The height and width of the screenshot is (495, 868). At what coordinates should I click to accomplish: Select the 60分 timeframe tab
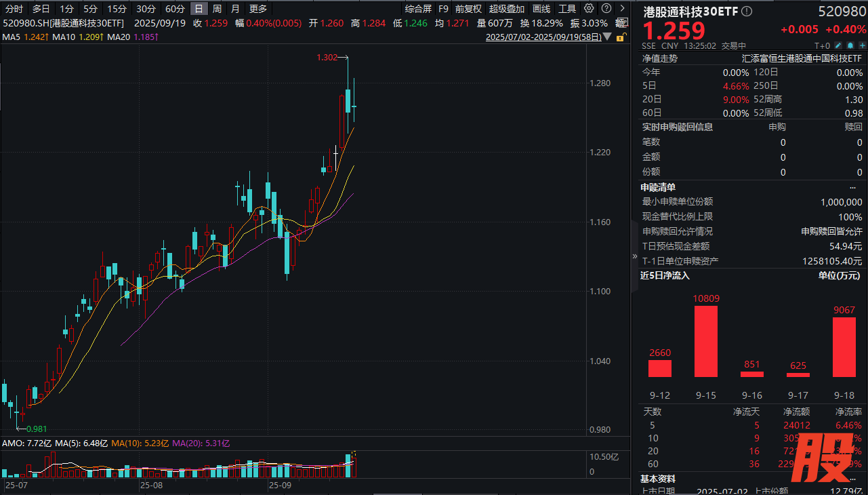(x=175, y=9)
